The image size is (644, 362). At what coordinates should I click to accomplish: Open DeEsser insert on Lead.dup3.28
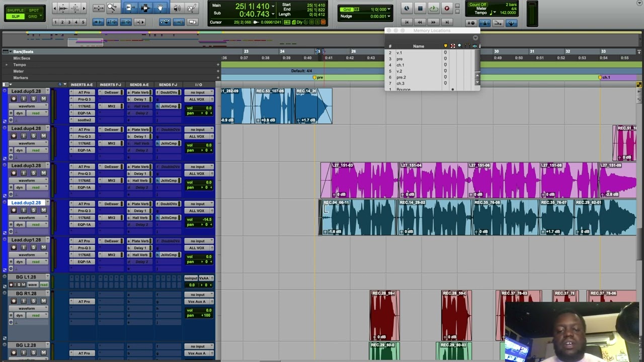111,167
